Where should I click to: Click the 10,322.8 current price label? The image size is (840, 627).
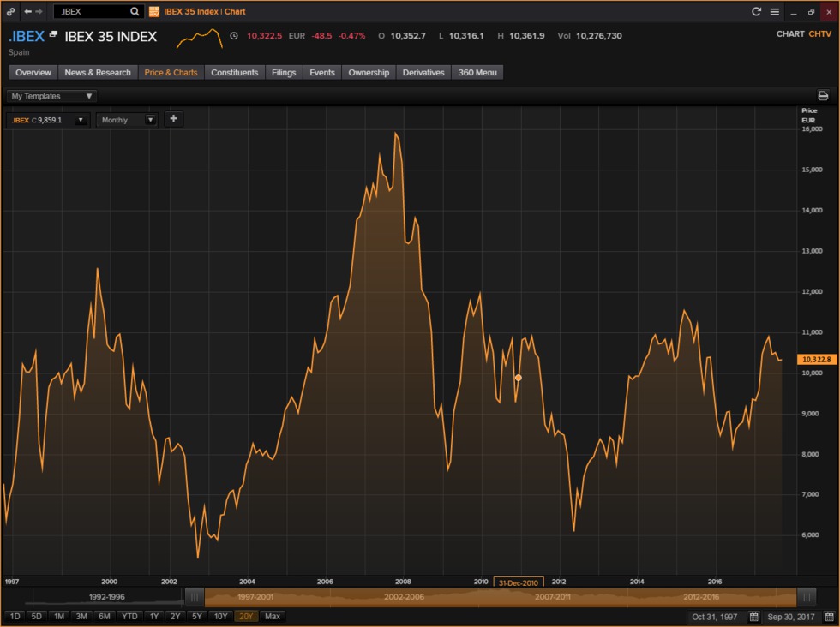[x=816, y=359]
